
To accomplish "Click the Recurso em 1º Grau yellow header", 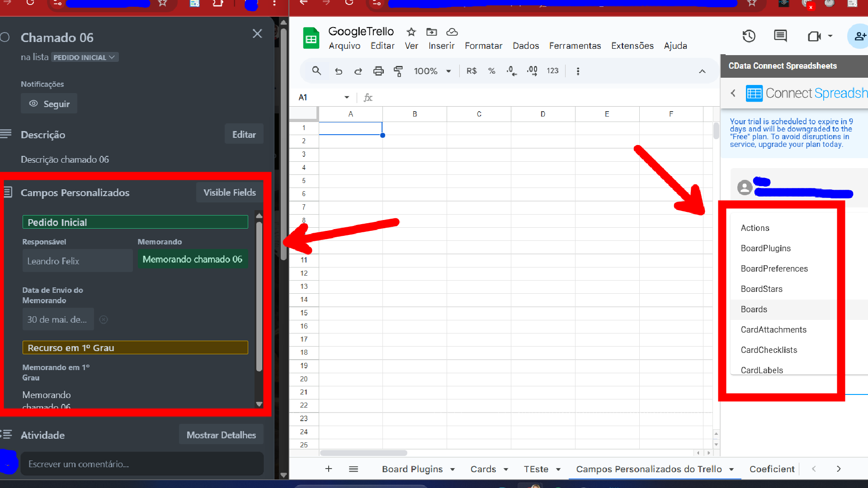I will point(135,347).
